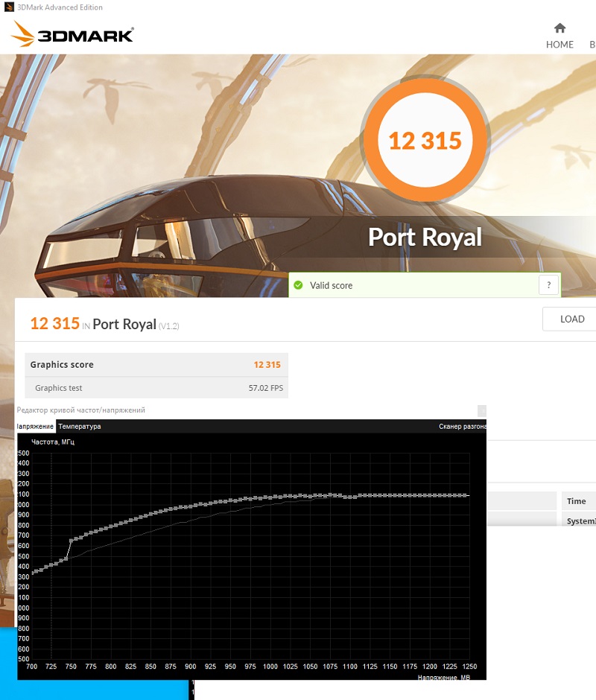
Task: Select the Graphics score row
Action: point(156,365)
